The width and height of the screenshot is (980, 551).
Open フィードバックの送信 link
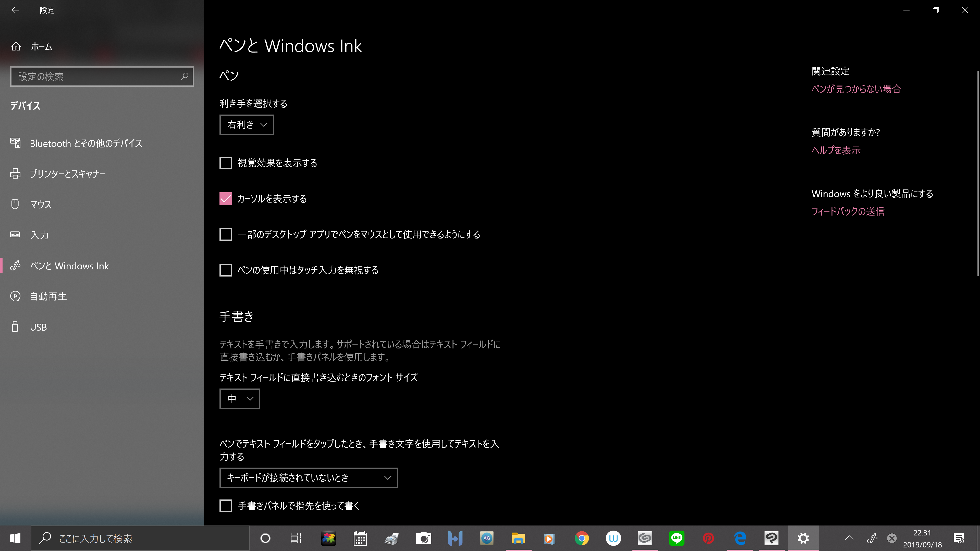(x=848, y=211)
